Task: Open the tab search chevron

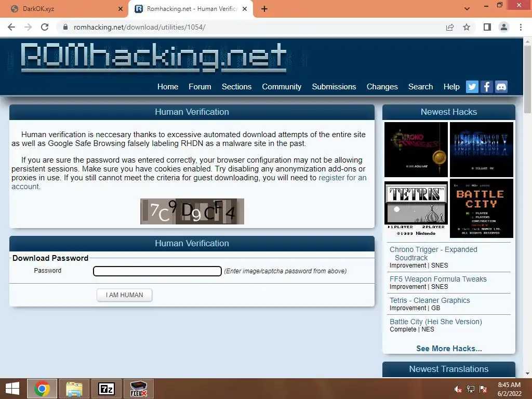Action: pyautogui.click(x=467, y=9)
